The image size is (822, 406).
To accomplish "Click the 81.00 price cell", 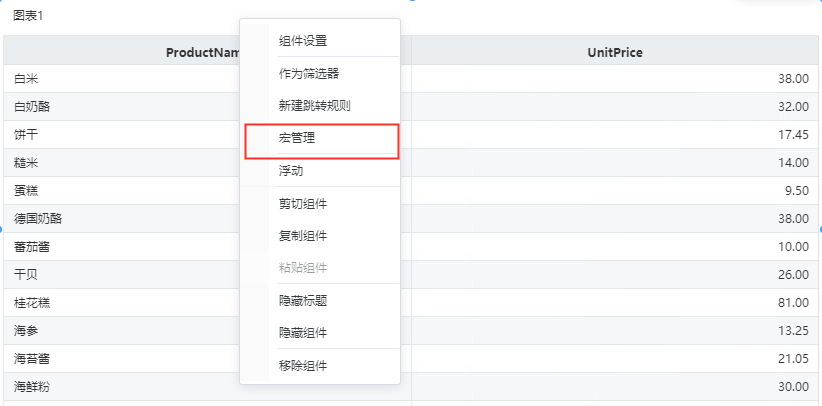I will (x=615, y=303).
